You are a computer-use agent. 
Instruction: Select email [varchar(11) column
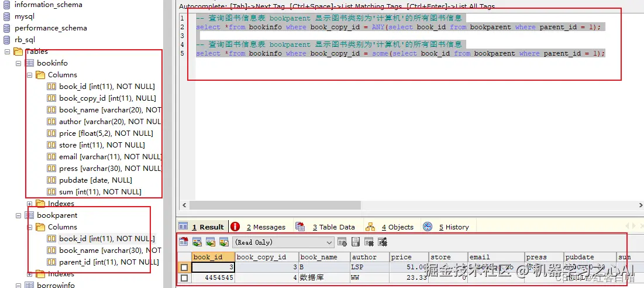click(110, 156)
